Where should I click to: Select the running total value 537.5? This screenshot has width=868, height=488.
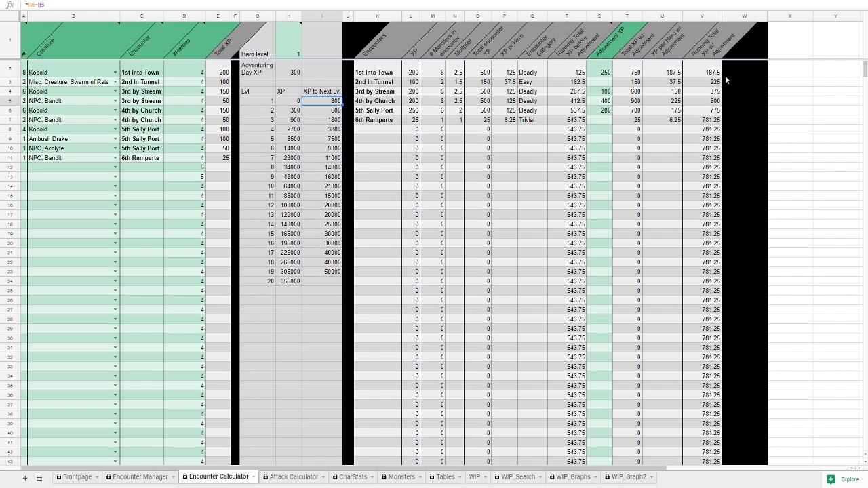[x=567, y=110]
